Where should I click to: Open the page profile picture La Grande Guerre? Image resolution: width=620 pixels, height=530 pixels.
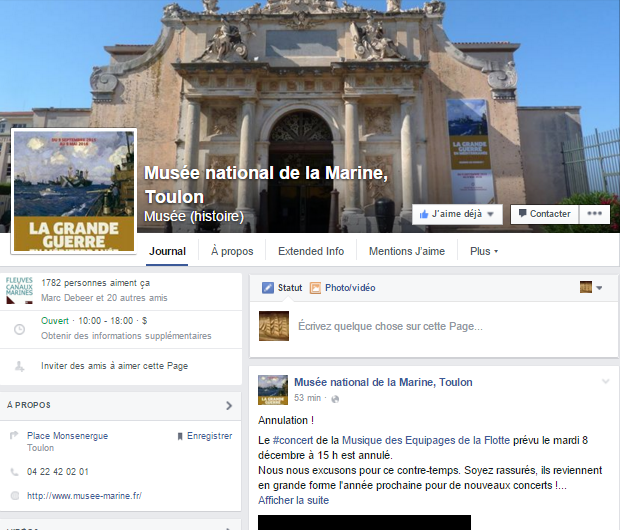[74, 191]
